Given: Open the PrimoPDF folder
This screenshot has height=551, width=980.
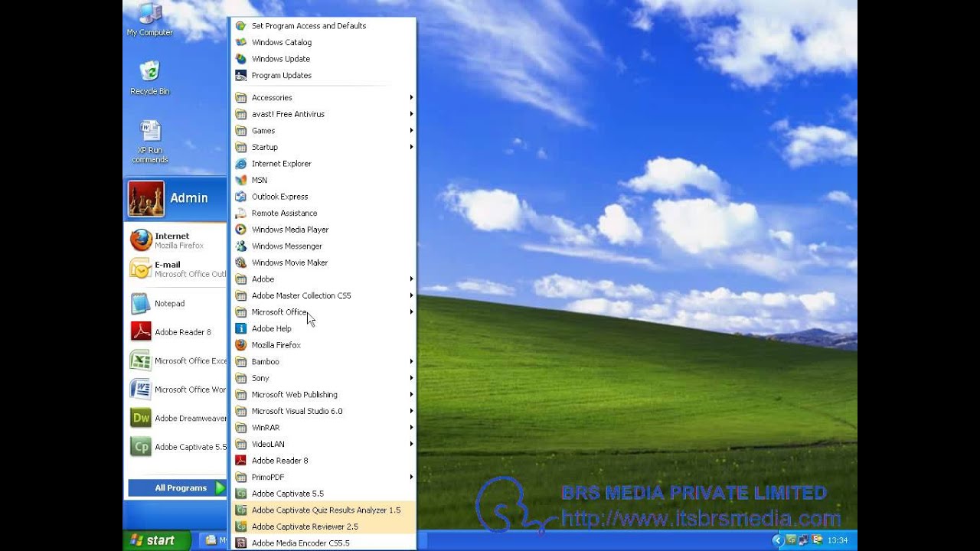Looking at the screenshot, I should pos(323,477).
